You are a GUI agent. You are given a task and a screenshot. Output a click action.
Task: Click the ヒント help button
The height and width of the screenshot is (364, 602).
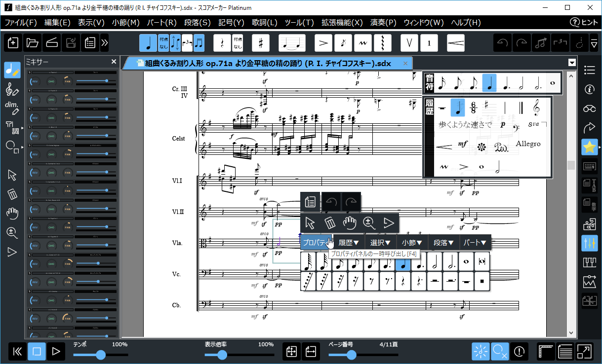584,22
